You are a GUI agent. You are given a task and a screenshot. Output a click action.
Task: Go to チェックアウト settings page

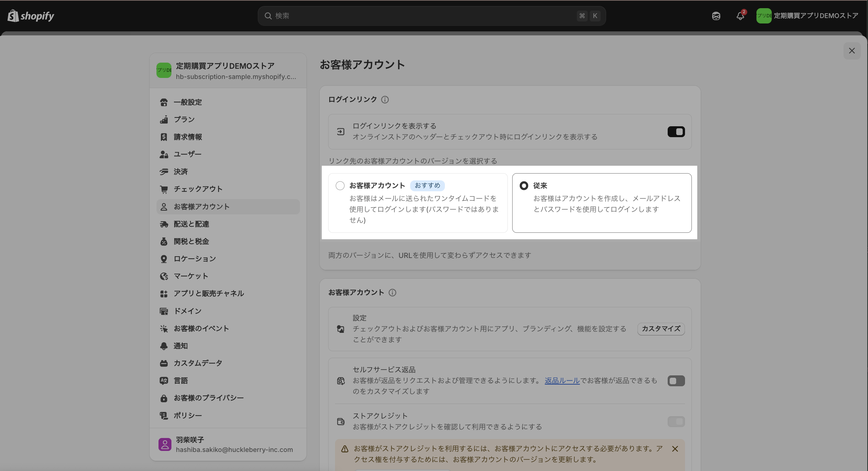tap(198, 189)
